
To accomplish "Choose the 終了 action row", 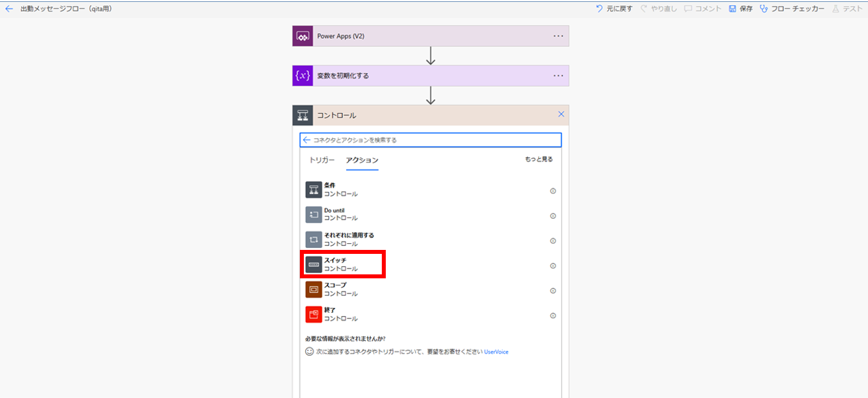I will tap(431, 314).
